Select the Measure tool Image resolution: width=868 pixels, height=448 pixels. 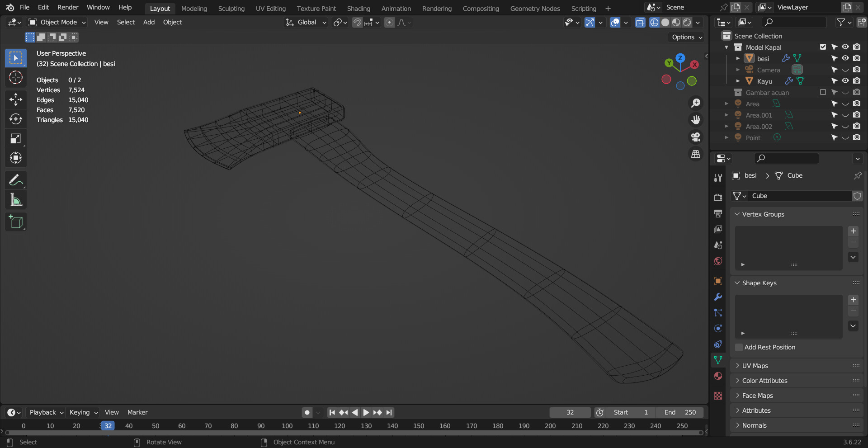16,200
